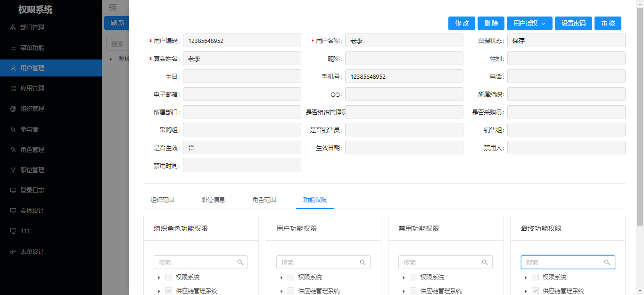Click the 部门管理 sidebar icon
This screenshot has height=295, width=644.
pos(13,27)
